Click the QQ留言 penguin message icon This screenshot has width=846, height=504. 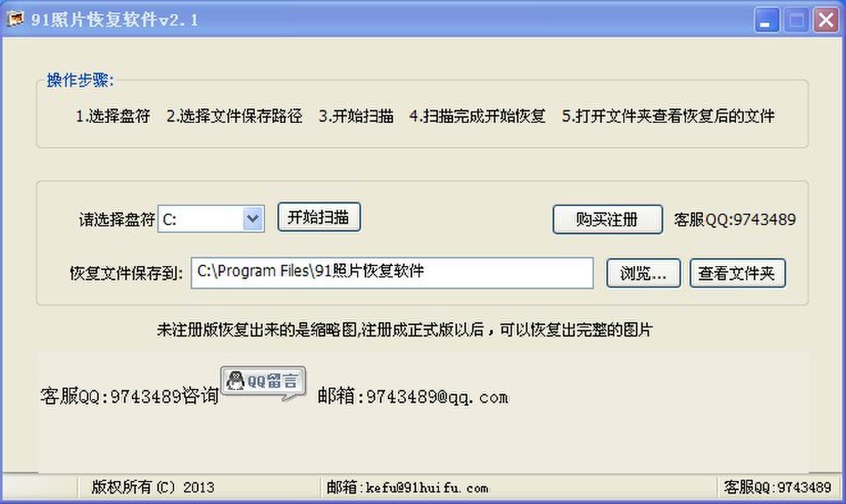pos(264,383)
